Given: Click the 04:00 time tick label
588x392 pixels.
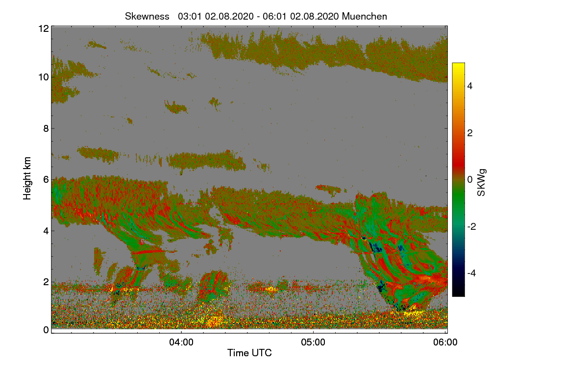Looking at the screenshot, I should pyautogui.click(x=181, y=343).
